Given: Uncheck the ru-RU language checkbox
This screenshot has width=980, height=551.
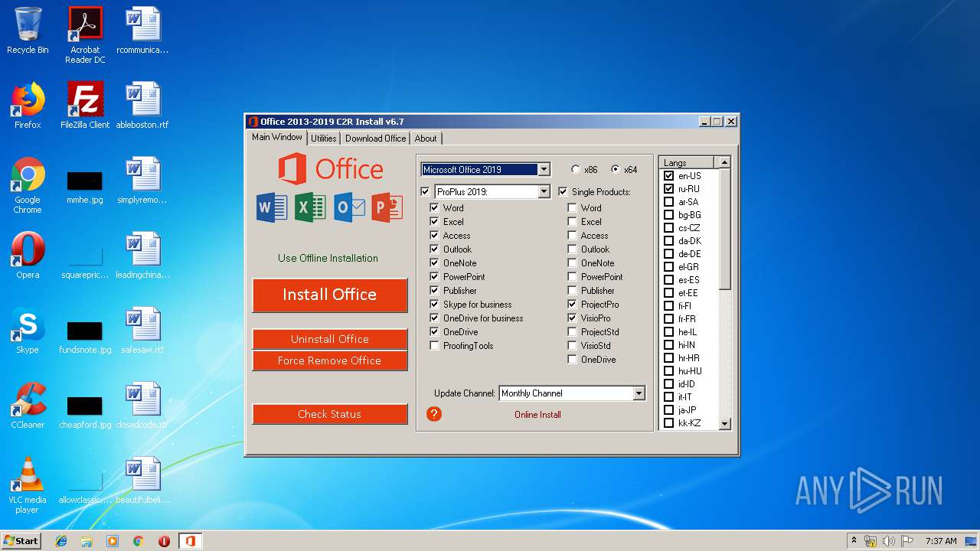Looking at the screenshot, I should point(669,189).
